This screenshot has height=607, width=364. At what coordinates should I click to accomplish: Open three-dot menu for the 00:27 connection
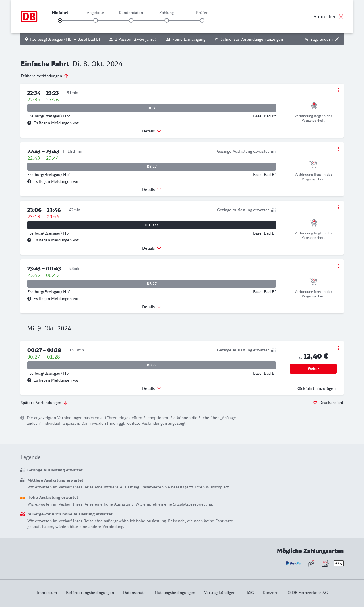tap(338, 348)
